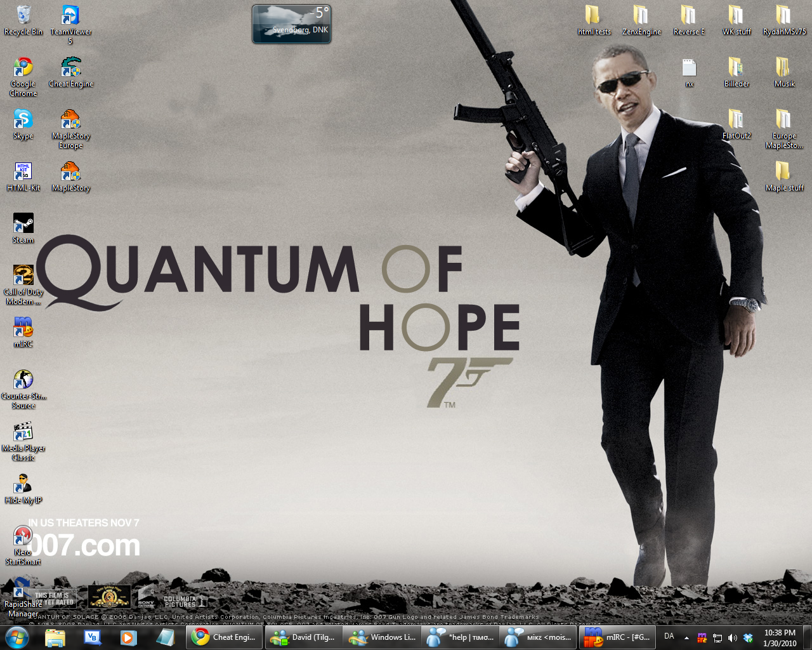Open the volume control in the tray
Screen dimensions: 812x650
tap(733, 637)
